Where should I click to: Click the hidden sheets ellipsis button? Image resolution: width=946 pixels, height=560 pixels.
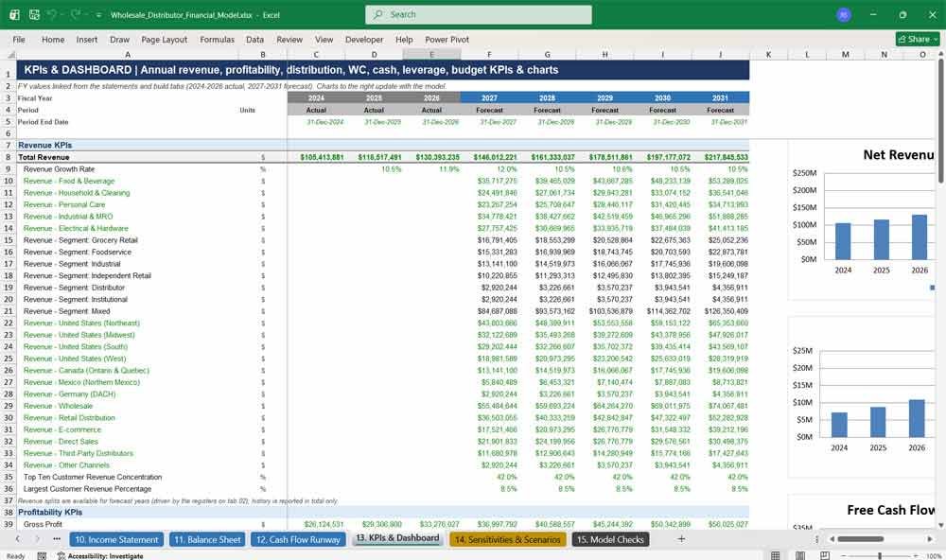coord(57,539)
